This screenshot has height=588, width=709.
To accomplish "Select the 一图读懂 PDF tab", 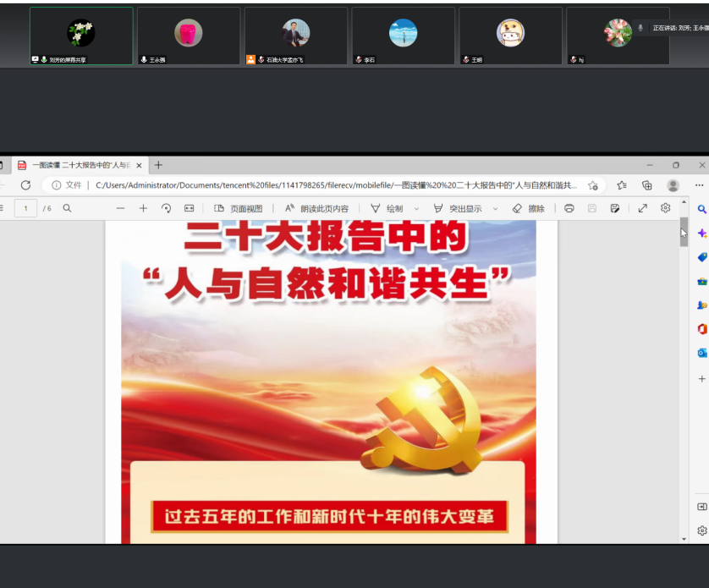I will 80,165.
